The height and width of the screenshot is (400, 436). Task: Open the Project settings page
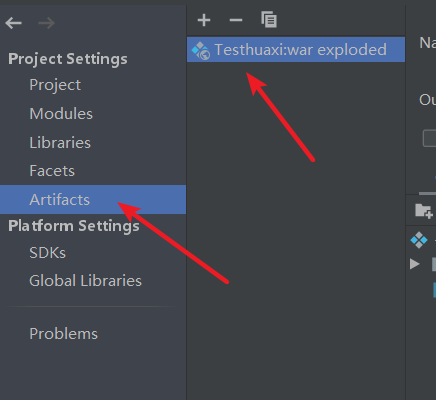point(55,85)
